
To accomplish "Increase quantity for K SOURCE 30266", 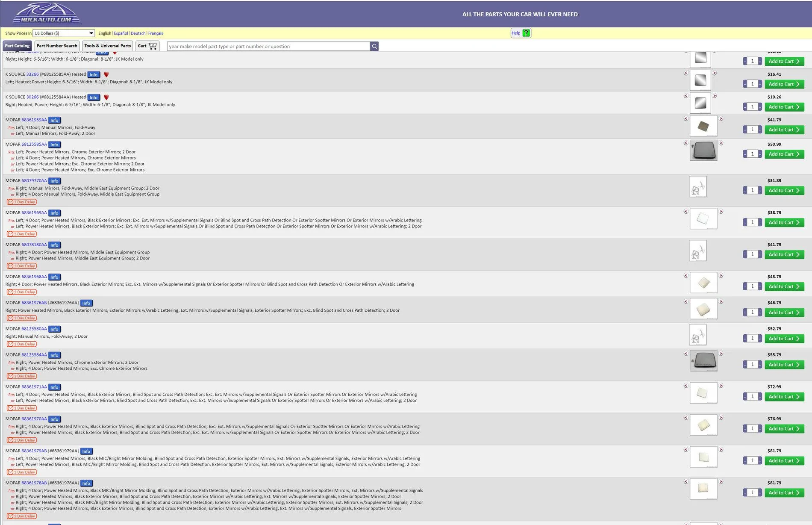I will click(760, 107).
